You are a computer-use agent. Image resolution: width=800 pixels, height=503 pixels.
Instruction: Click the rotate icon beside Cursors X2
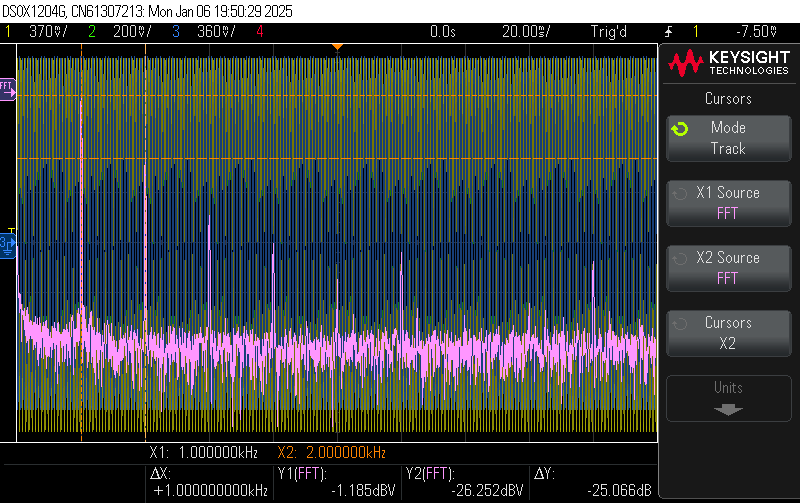tap(680, 323)
